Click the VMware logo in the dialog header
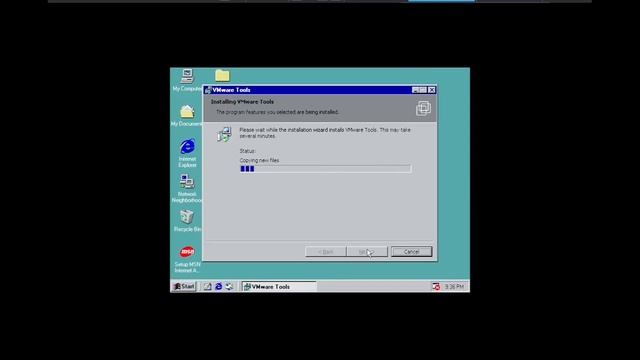Viewport: 640px width, 360px height. pos(423,108)
